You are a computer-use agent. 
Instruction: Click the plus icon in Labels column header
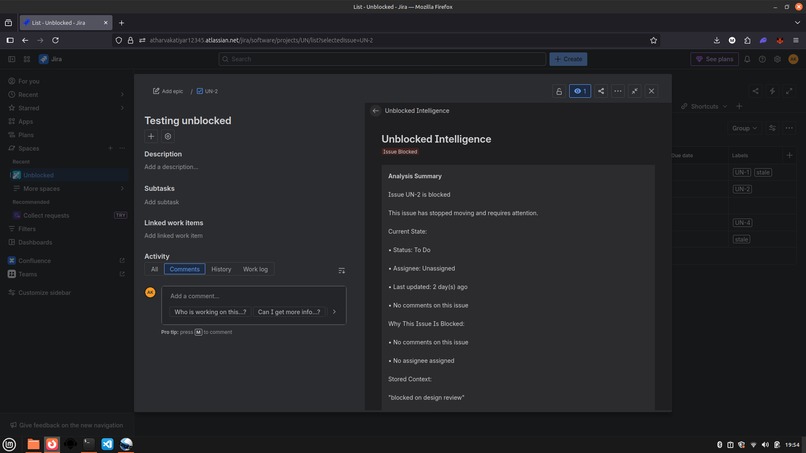tap(790, 155)
